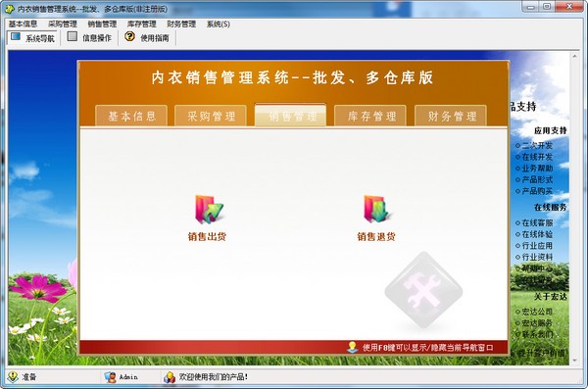Click the lightbulb F8 tip icon
Viewport: 588px width, 389px height.
tap(353, 347)
